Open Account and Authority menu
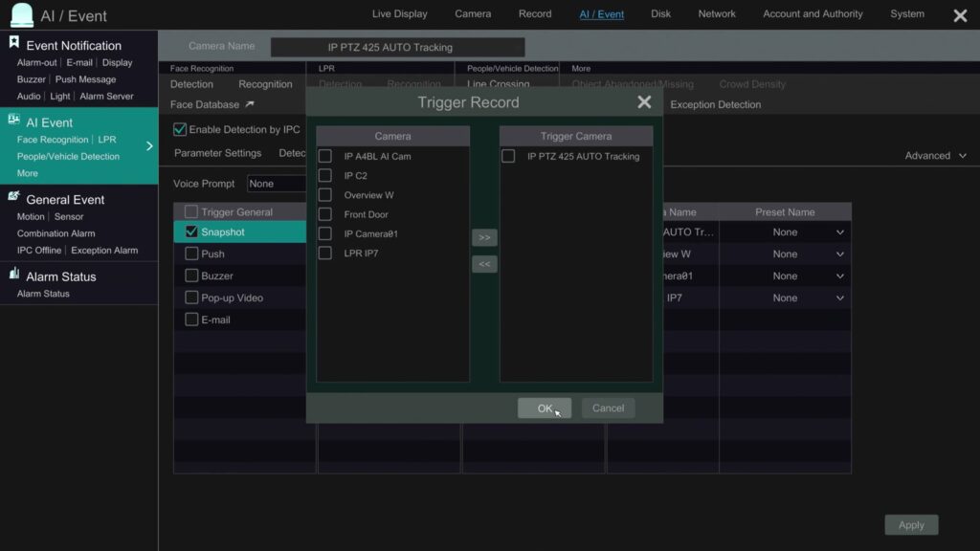This screenshot has height=551, width=980. coord(813,13)
